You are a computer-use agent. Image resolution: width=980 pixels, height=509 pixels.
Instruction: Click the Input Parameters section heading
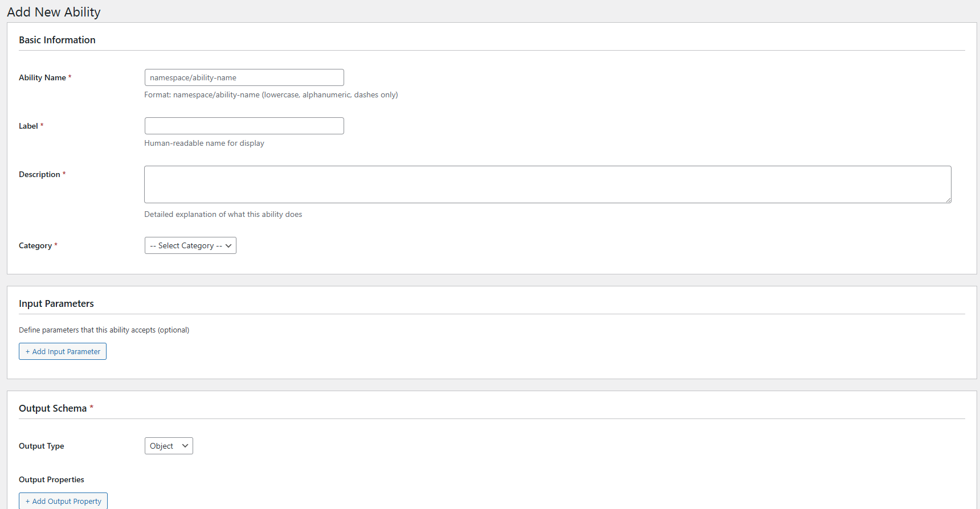click(56, 303)
